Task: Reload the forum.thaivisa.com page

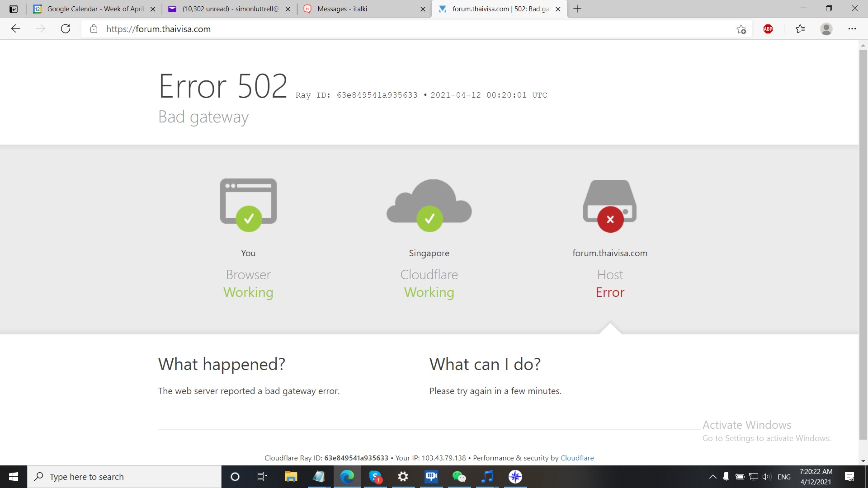Action: point(66,29)
